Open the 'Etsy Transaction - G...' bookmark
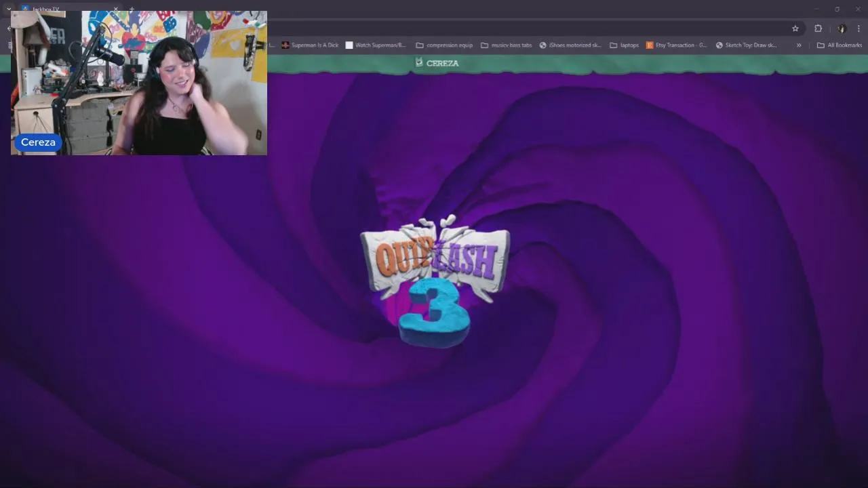868x488 pixels. point(676,45)
